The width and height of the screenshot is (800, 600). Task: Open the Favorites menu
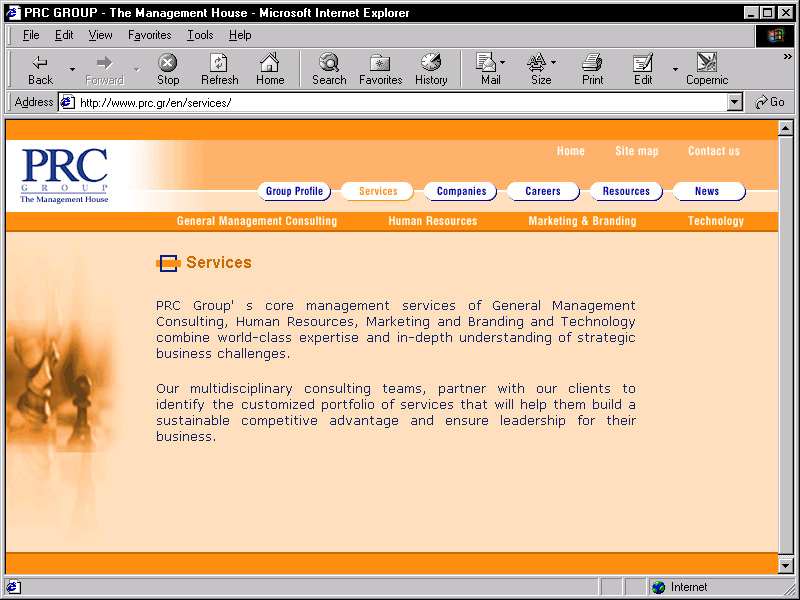(149, 35)
